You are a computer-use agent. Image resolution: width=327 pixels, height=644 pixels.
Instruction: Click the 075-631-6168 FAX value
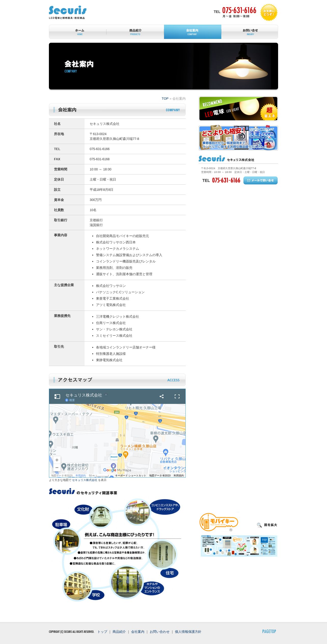[x=100, y=159]
